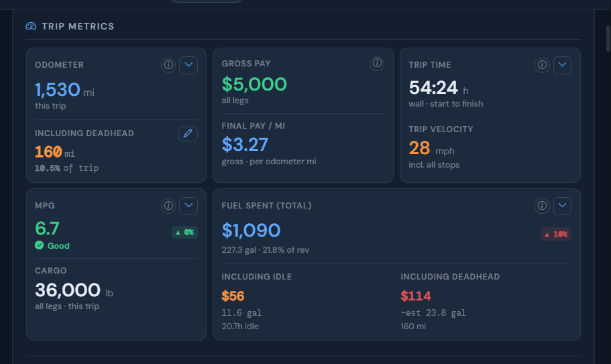
Task: Expand the MPG card chevron
Action: (188, 206)
